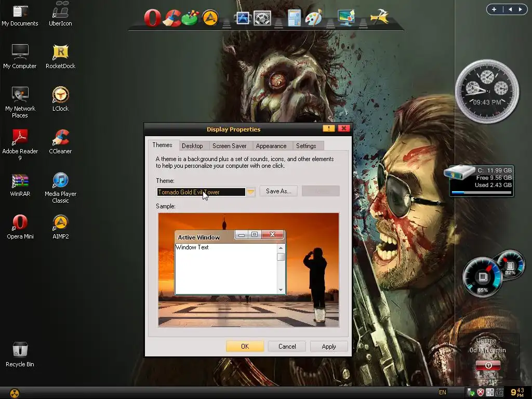
Task: Click Apply in Display Properties
Action: (x=329, y=347)
